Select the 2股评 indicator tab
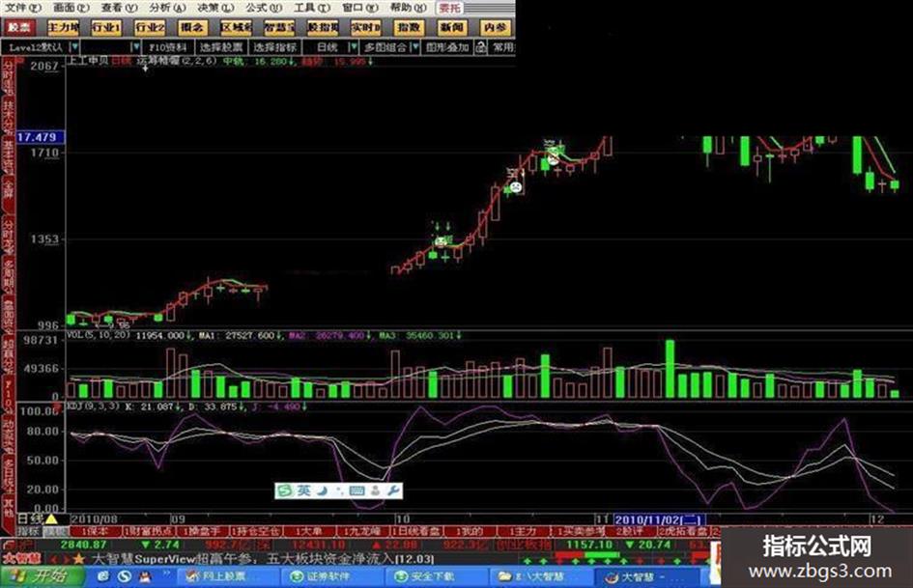Viewport: 913px width, 588px height. tap(630, 532)
